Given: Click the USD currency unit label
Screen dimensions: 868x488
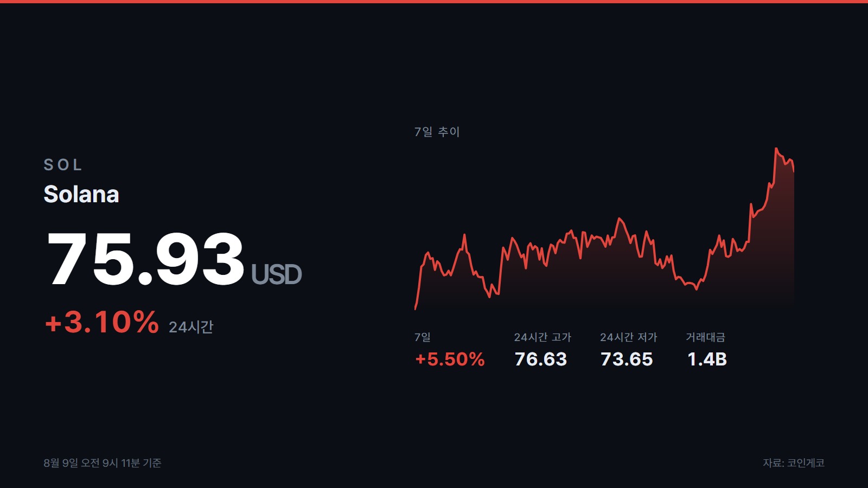Looking at the screenshot, I should 276,274.
